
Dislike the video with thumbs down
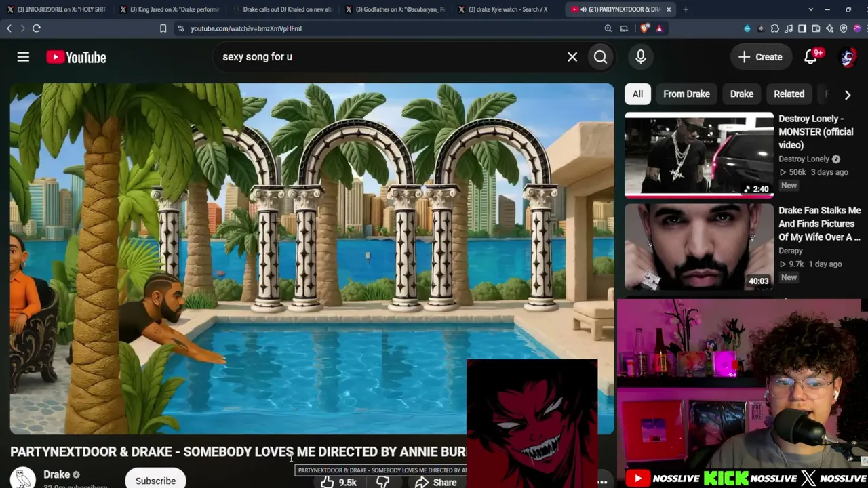383,482
